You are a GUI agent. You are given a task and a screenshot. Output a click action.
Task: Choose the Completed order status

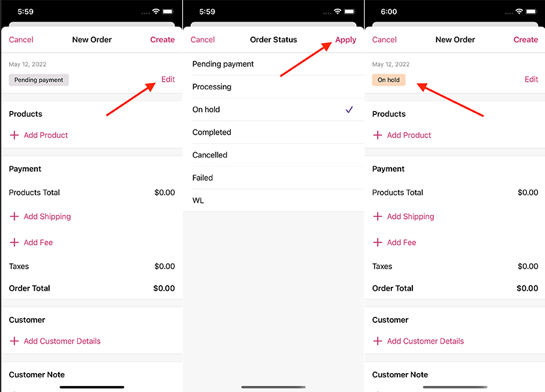[x=212, y=133]
